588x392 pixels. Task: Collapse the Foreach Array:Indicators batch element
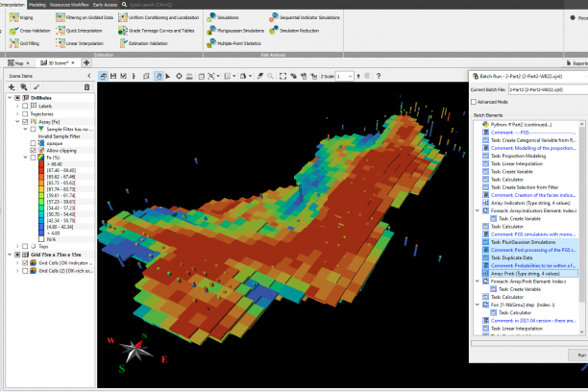tap(478, 210)
